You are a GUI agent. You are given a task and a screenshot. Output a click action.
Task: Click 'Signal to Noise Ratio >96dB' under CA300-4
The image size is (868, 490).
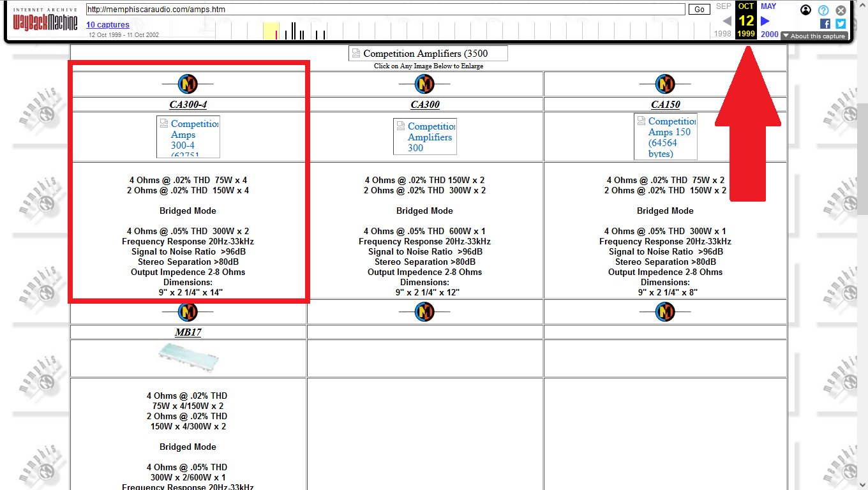tap(188, 252)
